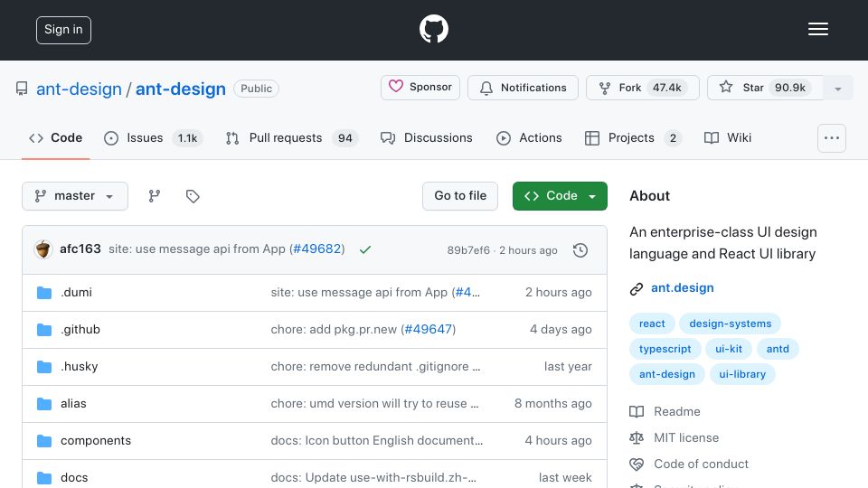Click the Sign in button

tap(63, 30)
